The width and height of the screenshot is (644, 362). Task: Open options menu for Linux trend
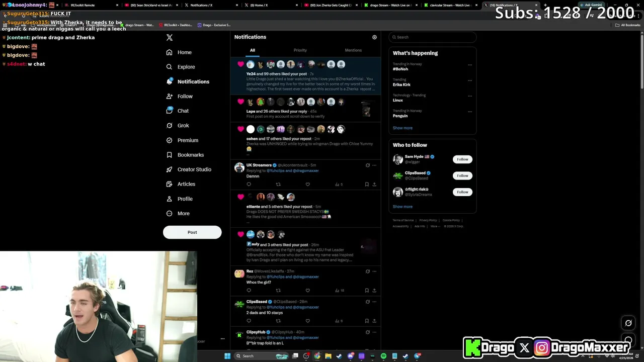pos(470,96)
